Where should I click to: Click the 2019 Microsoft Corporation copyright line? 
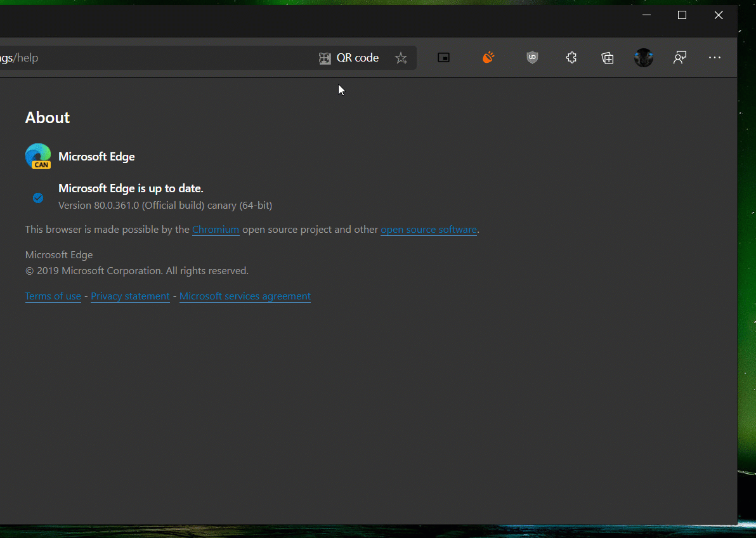137,271
